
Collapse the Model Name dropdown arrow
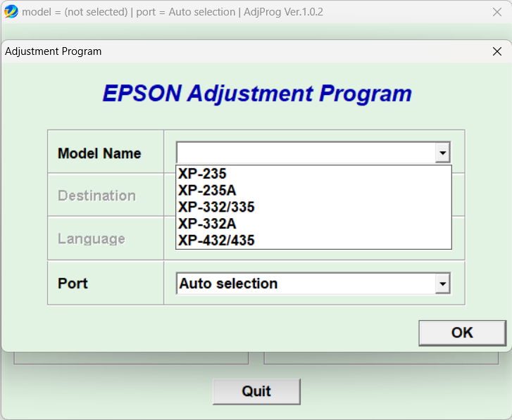pyautogui.click(x=442, y=153)
